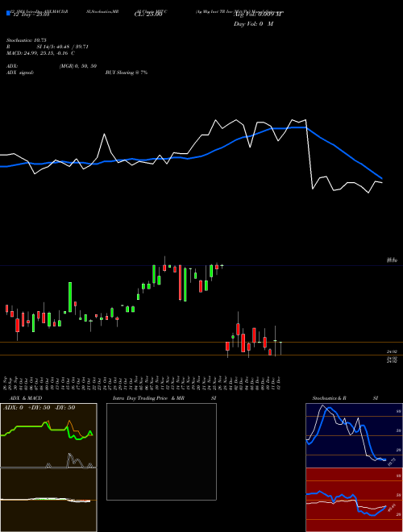Click the first date label '26 Sep'
Image resolution: width=403 pixels, height=532 pixels.
point(6,382)
